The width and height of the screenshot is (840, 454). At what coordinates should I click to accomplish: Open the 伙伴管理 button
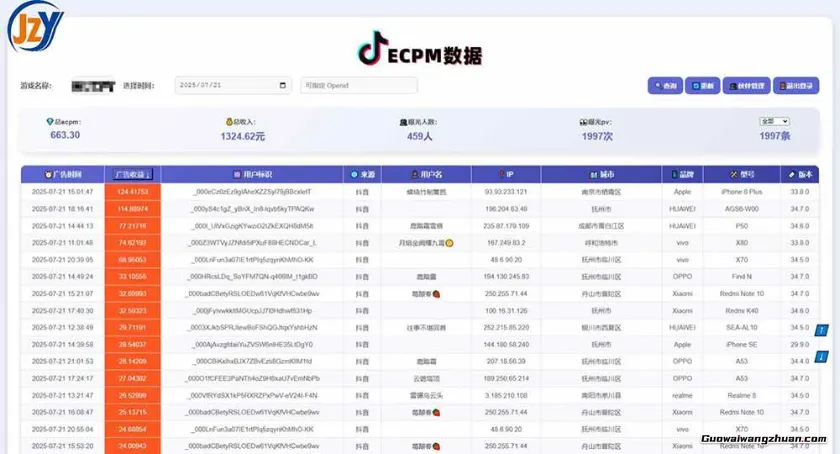[x=746, y=86]
